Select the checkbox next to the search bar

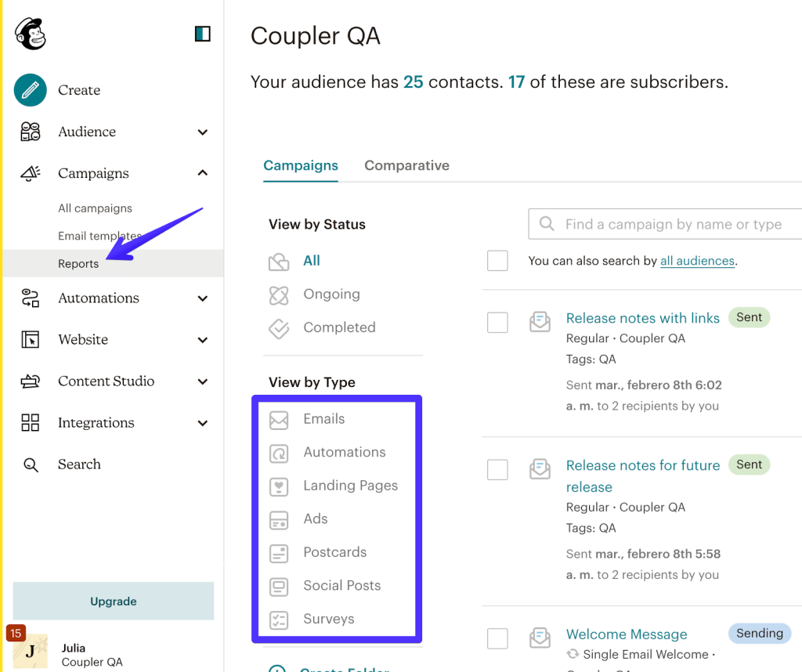pos(497,260)
